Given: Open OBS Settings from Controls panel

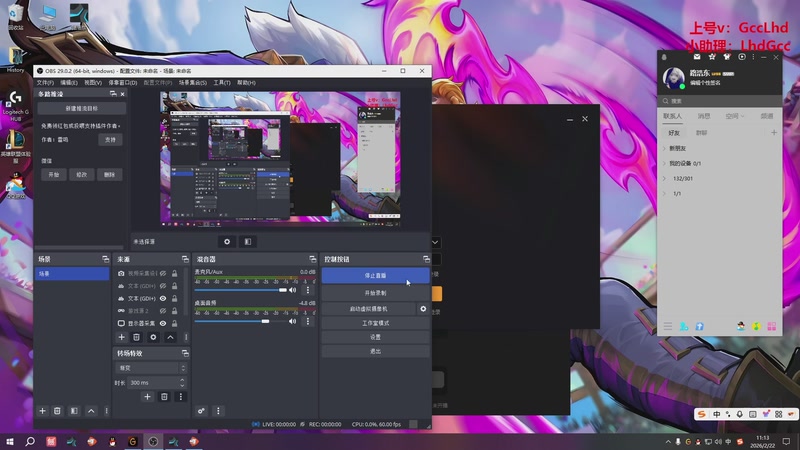Looking at the screenshot, I should tap(376, 337).
